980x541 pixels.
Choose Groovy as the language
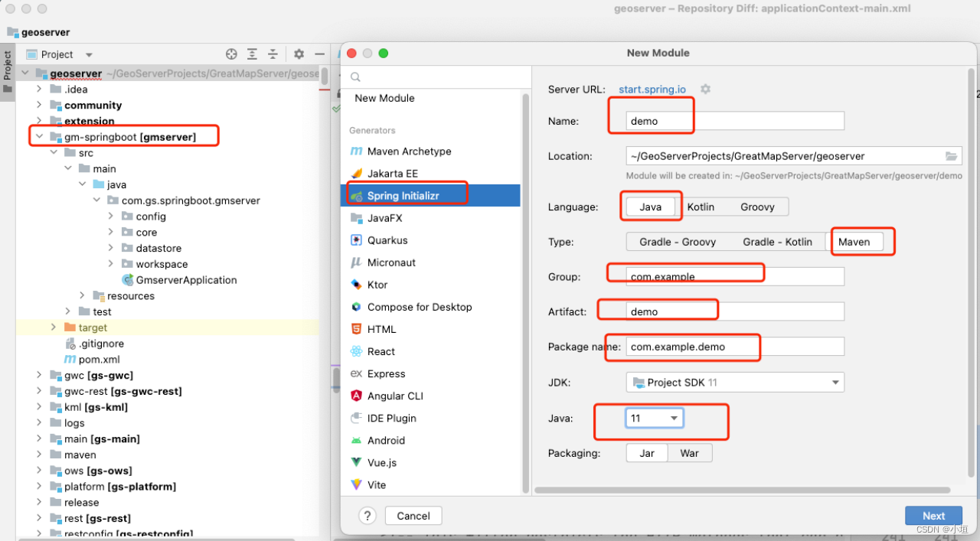[x=757, y=207]
